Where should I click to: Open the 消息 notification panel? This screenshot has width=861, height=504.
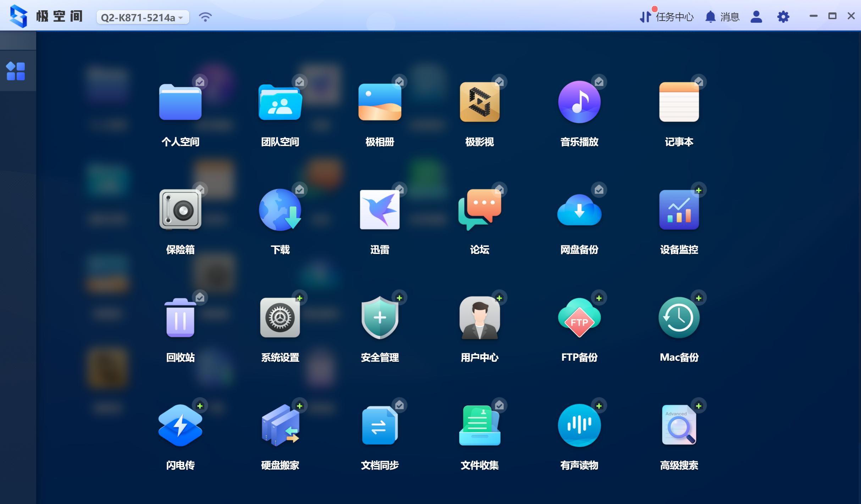(x=723, y=17)
